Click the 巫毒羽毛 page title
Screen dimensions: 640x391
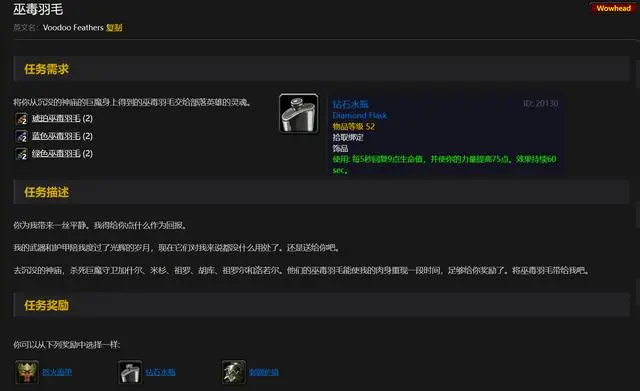[x=38, y=9]
